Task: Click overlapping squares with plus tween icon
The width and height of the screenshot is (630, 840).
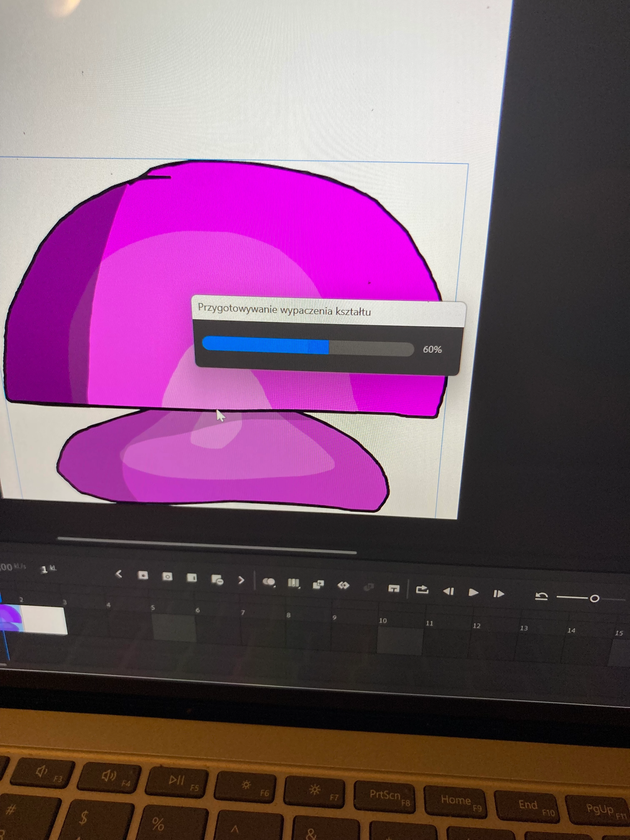Action: coord(318,584)
